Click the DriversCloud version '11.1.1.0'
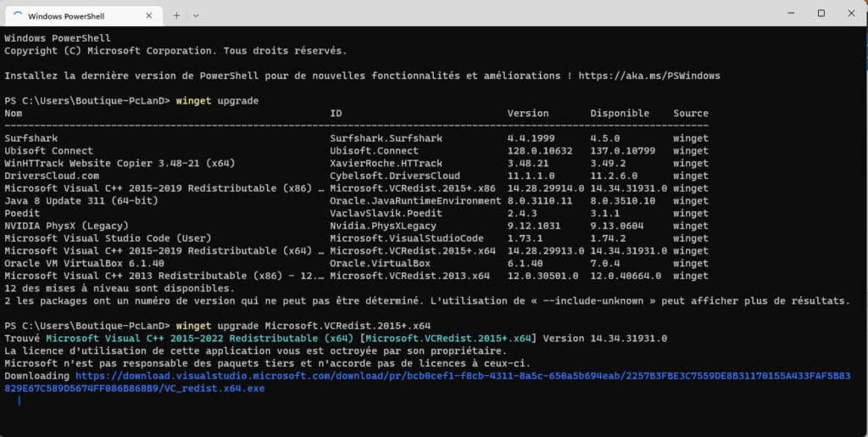 point(531,176)
